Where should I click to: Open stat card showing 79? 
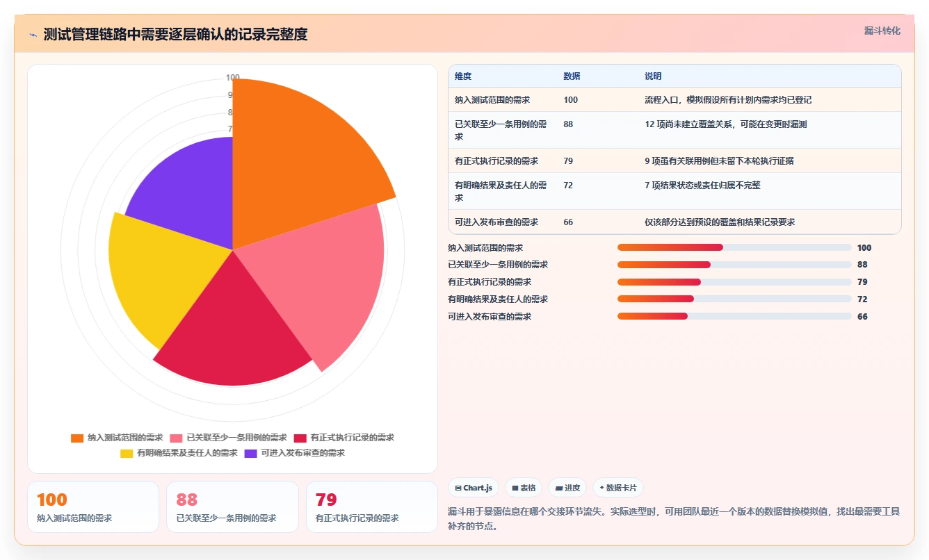(x=372, y=507)
